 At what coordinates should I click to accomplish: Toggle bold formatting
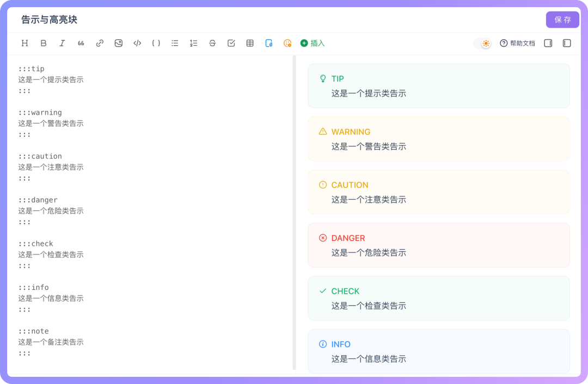tap(44, 43)
